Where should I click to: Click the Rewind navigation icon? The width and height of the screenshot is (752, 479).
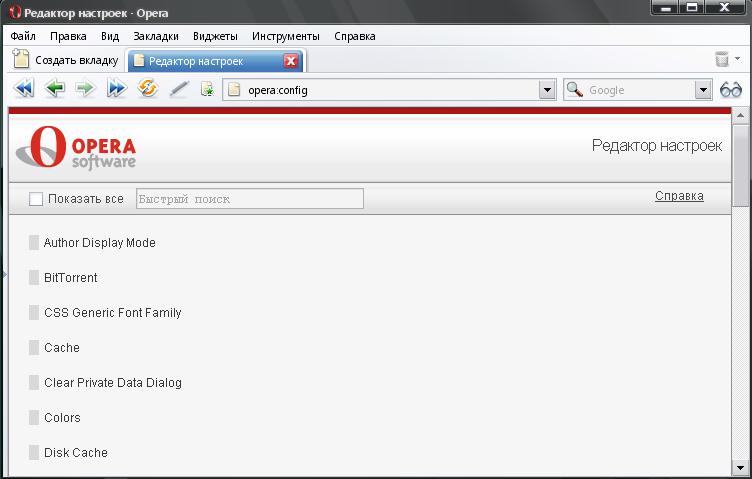(x=24, y=89)
